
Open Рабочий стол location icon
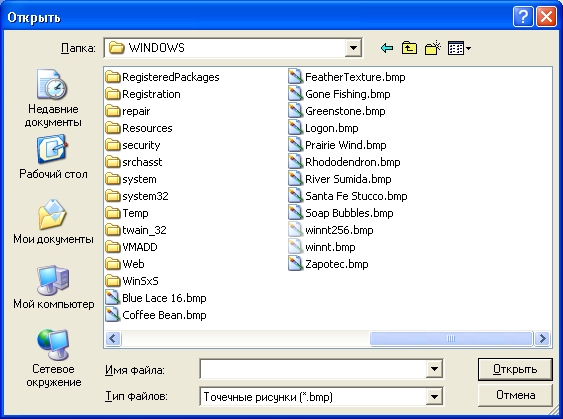tap(52, 149)
